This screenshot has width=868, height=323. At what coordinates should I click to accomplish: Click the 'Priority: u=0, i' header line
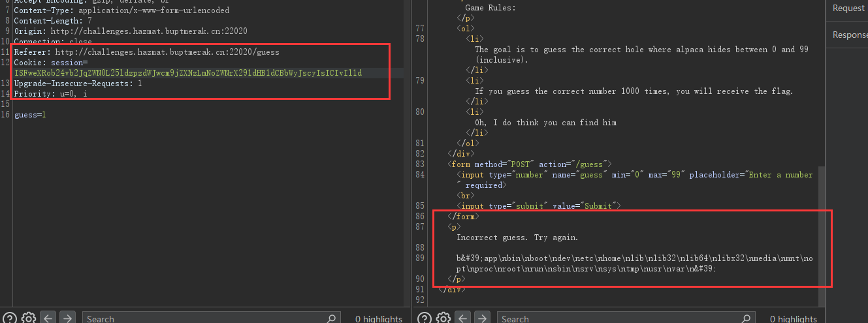(50, 94)
